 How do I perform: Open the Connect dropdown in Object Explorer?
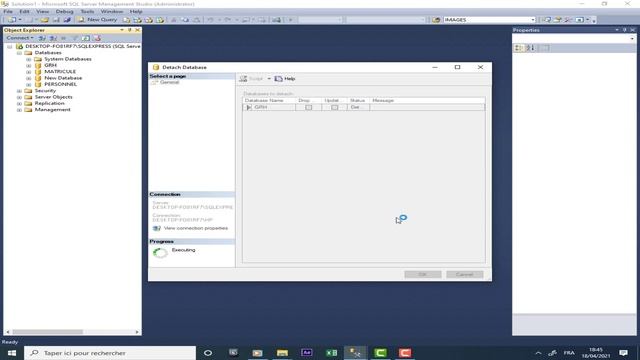coord(20,38)
